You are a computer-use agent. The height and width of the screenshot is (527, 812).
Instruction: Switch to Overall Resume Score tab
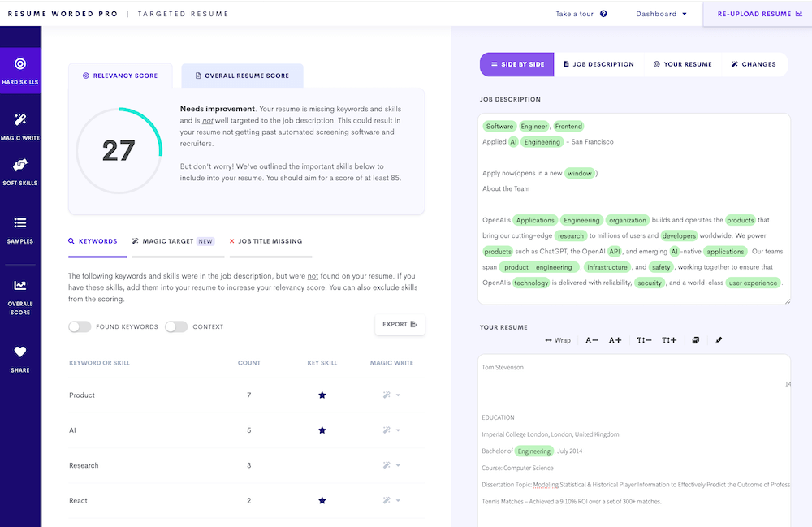242,76
